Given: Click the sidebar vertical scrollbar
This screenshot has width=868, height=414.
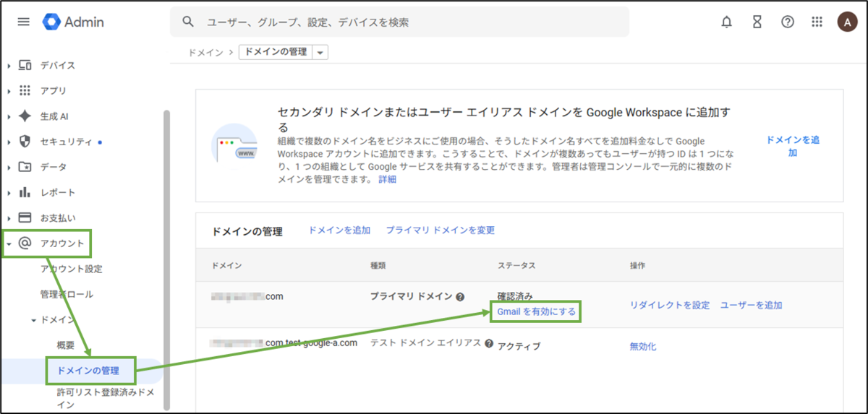Looking at the screenshot, I should click(x=167, y=259).
